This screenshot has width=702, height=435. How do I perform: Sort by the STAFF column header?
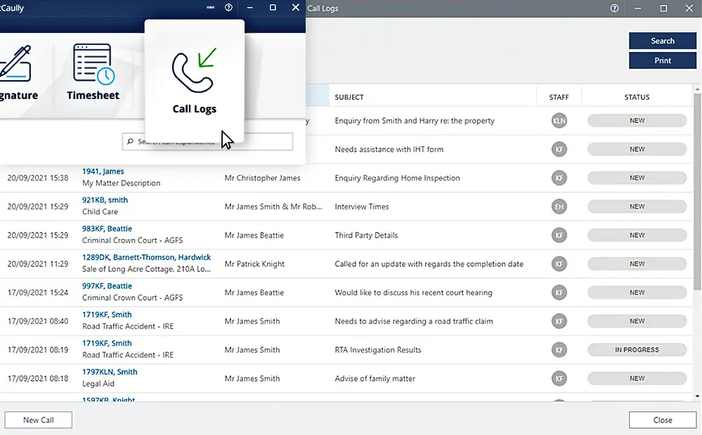click(x=559, y=97)
